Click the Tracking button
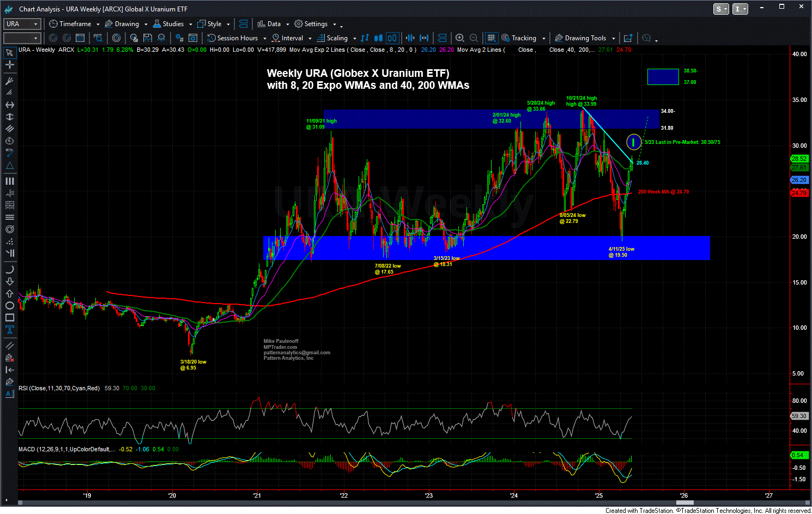812x514 pixels. (x=519, y=38)
